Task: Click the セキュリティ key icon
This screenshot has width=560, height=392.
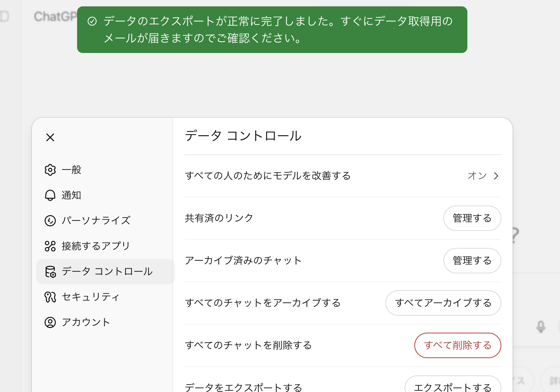Action: tap(50, 297)
